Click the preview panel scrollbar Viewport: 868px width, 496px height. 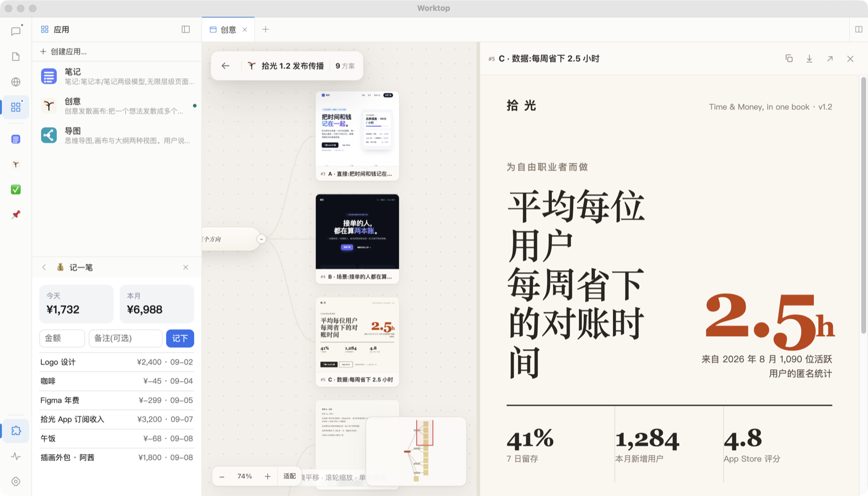tap(864, 205)
